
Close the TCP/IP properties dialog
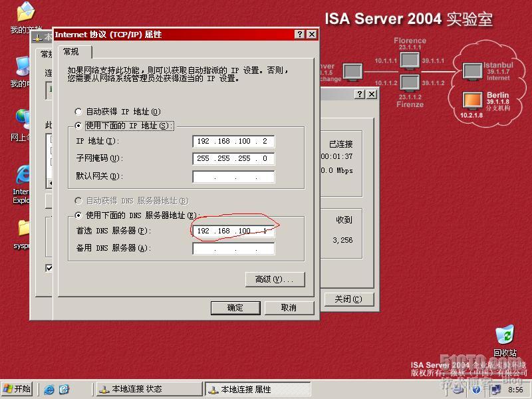pos(312,35)
